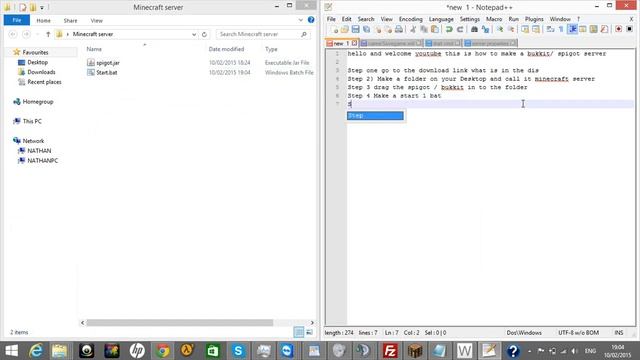The width and height of the screenshot is (640, 360).
Task: Open Internet Explorer from the taskbar
Action: 36,351
